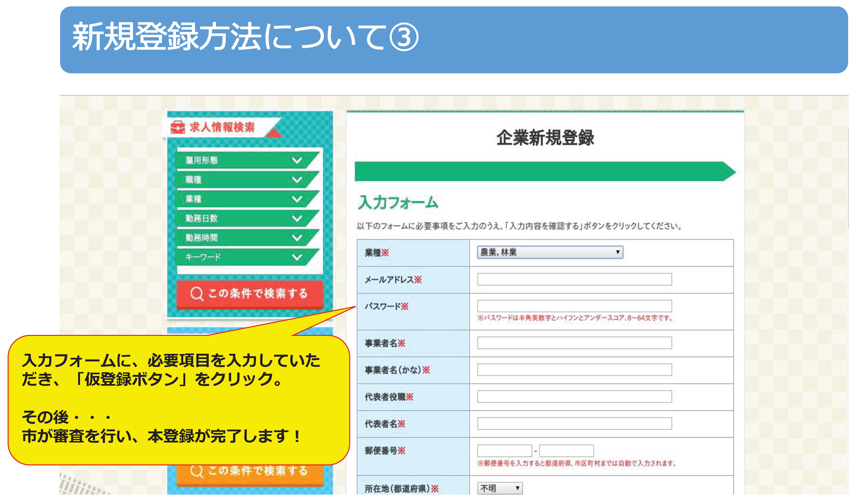Click the magnifier icon on orange search button
The image size is (854, 504).
pos(197,471)
